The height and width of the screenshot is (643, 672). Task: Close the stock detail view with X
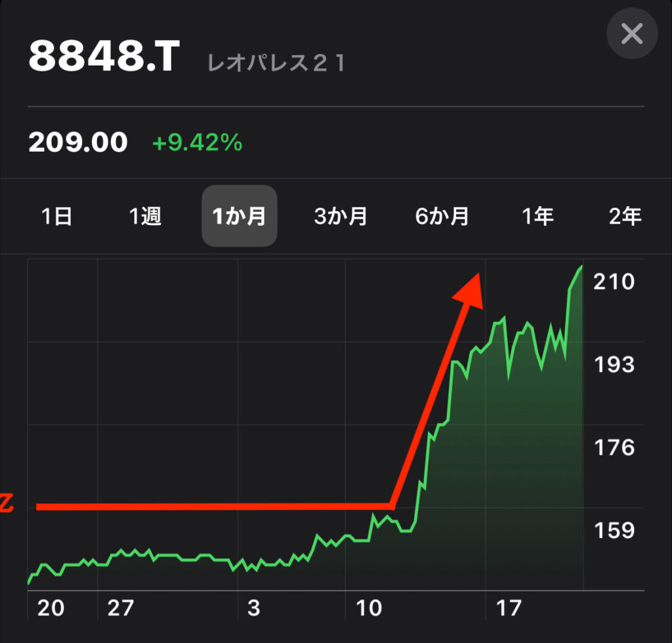[631, 33]
